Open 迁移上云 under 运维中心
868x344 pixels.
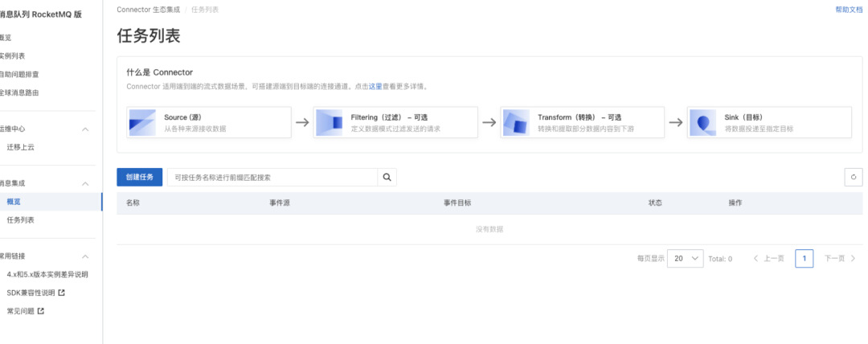tap(20, 147)
